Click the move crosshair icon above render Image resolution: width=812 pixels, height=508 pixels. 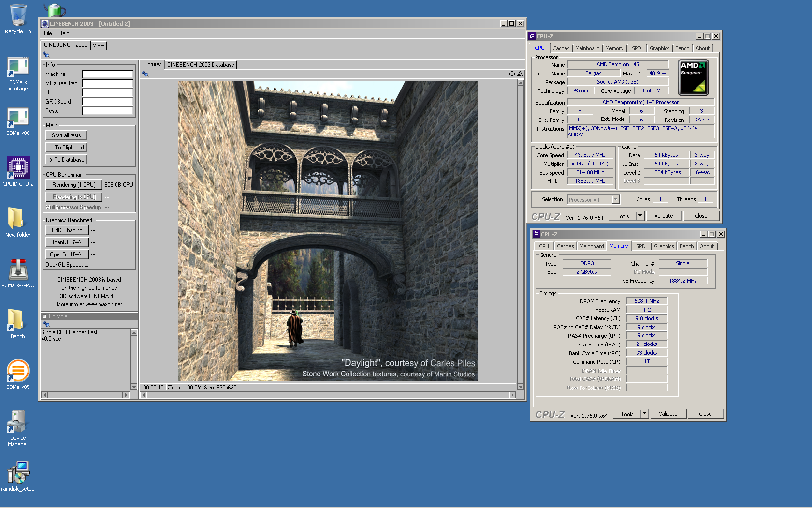coord(512,74)
